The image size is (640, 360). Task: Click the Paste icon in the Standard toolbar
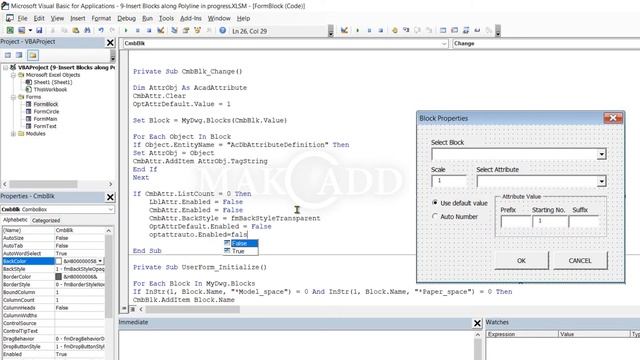(76, 30)
